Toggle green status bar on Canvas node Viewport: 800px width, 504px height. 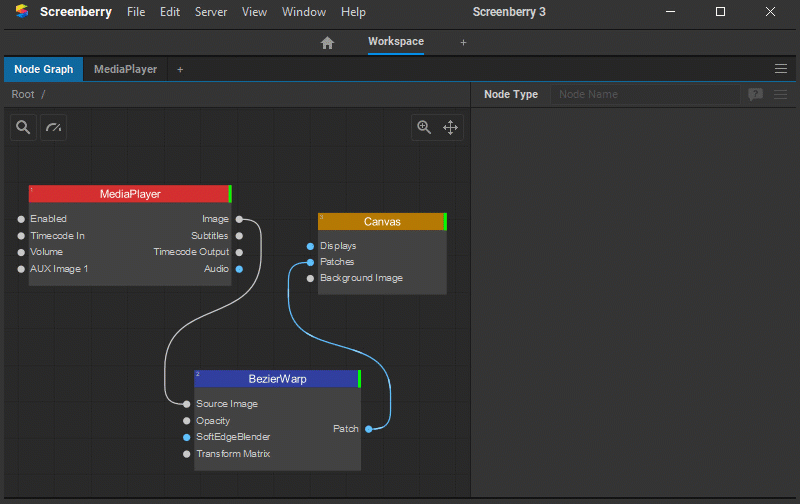tap(445, 221)
